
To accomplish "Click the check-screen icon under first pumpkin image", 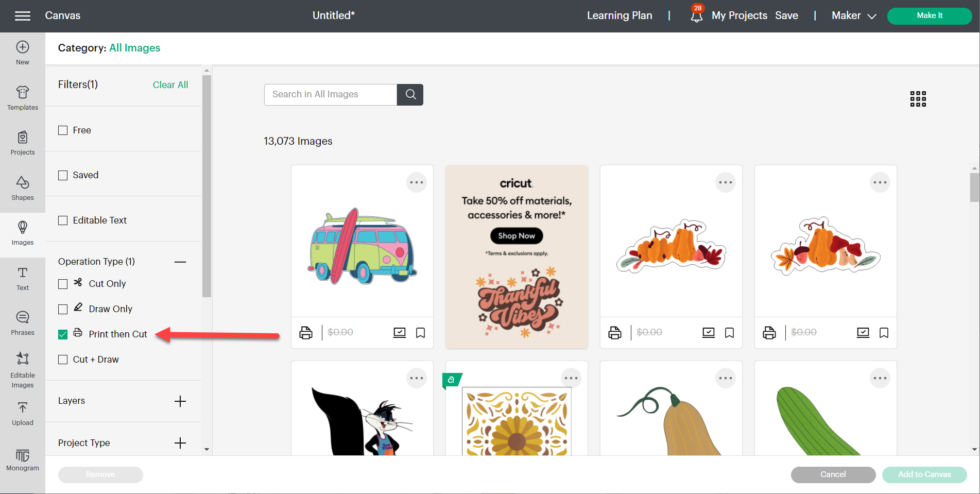I will [709, 333].
